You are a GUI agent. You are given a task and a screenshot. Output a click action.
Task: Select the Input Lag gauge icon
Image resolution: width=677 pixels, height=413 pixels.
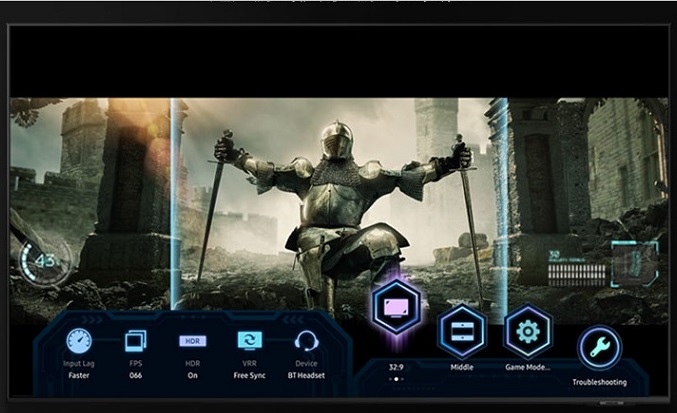79,341
